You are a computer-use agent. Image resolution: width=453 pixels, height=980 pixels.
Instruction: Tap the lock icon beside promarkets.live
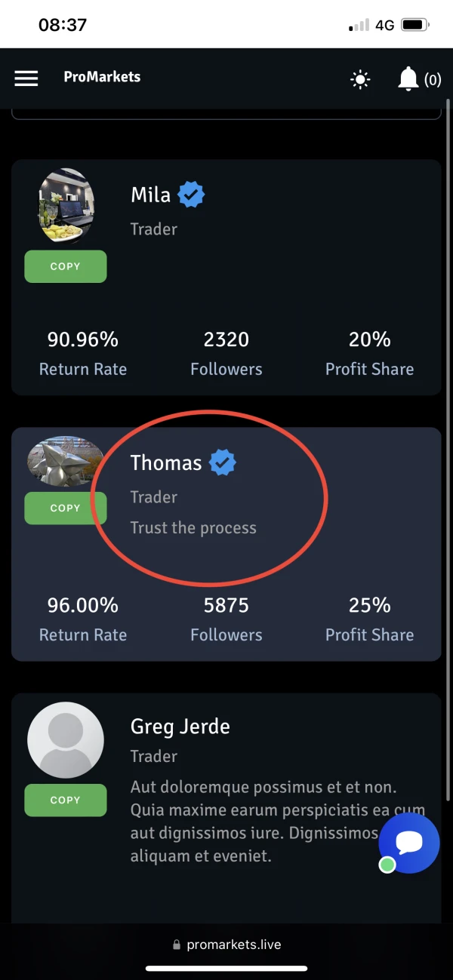pyautogui.click(x=177, y=945)
